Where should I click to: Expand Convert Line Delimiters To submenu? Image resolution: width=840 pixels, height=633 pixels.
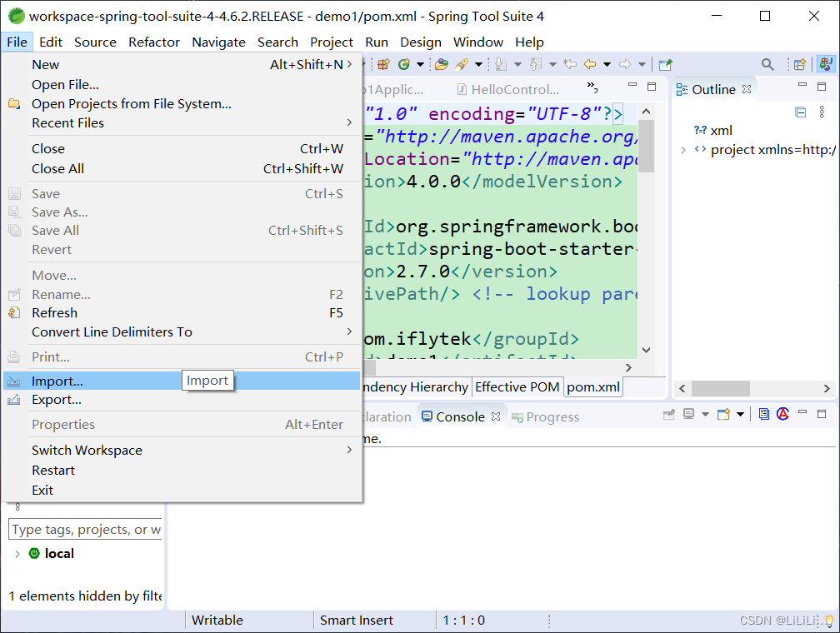(x=181, y=332)
